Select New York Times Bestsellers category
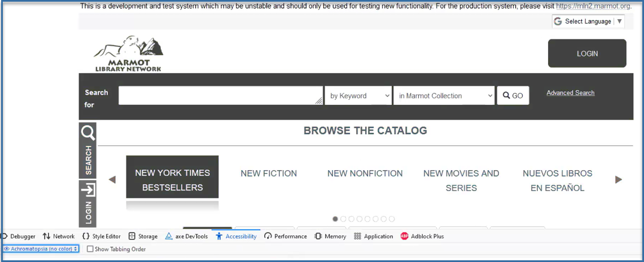The image size is (644, 262). 172,177
